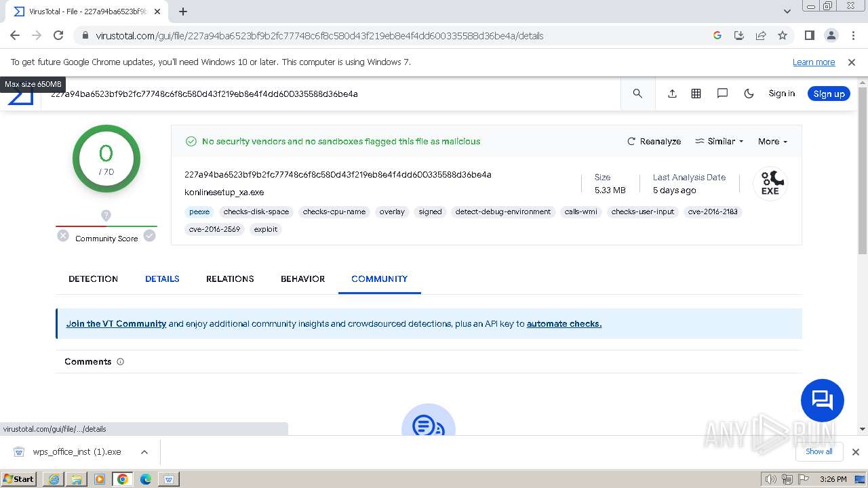Open the Chrome profile avatar

[831, 35]
